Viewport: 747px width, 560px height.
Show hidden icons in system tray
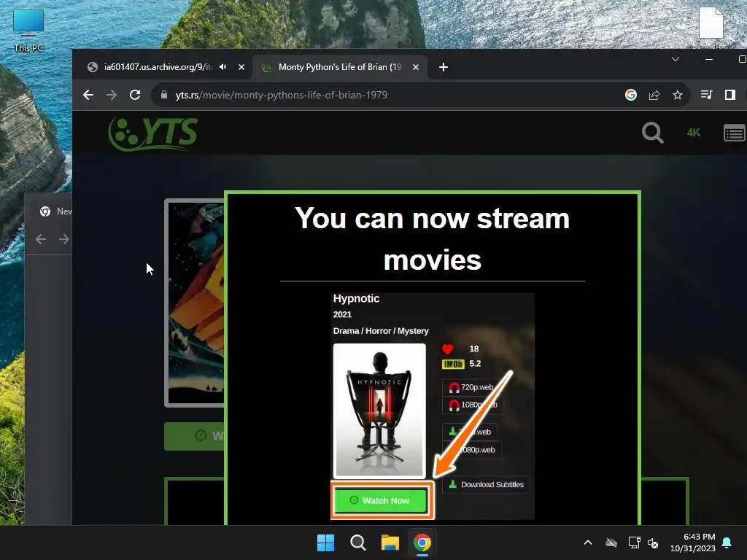click(588, 542)
